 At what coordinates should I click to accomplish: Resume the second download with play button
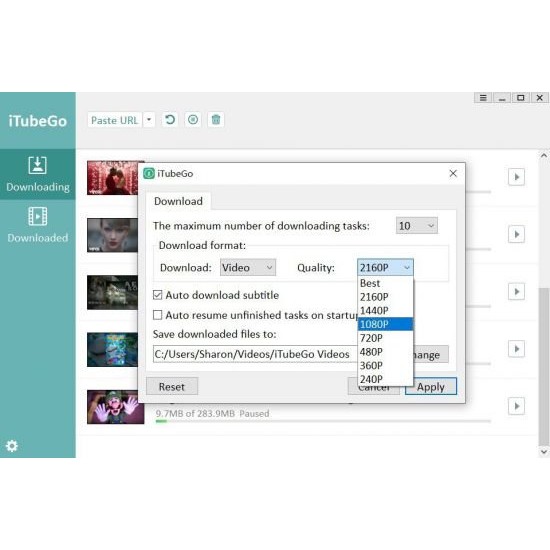pos(516,234)
